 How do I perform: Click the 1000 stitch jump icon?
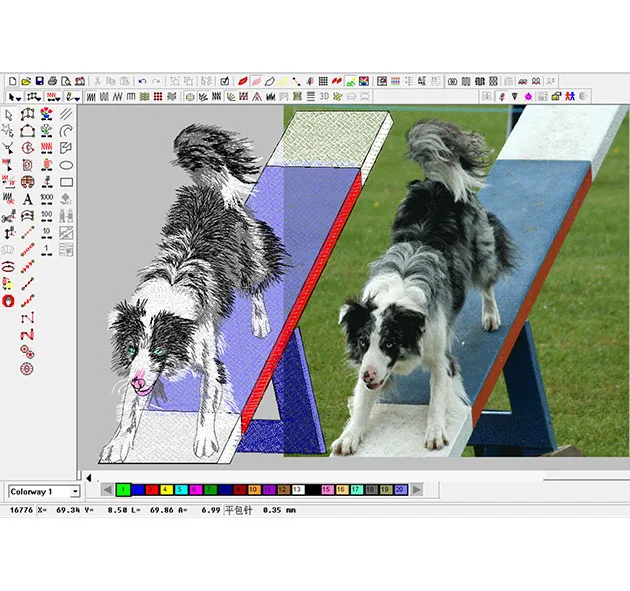click(x=47, y=198)
